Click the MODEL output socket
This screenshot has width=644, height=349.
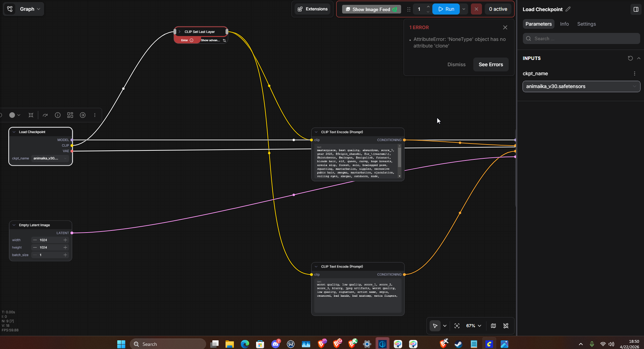[72, 140]
